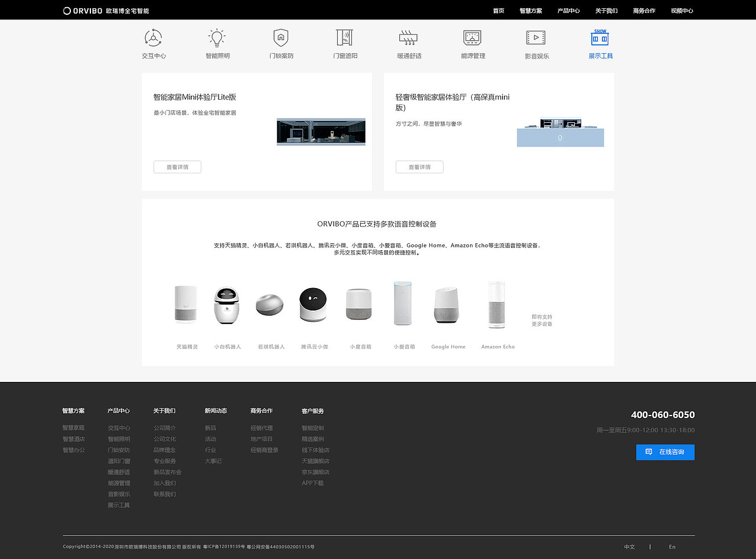Open 加入我们 footer link

[165, 483]
